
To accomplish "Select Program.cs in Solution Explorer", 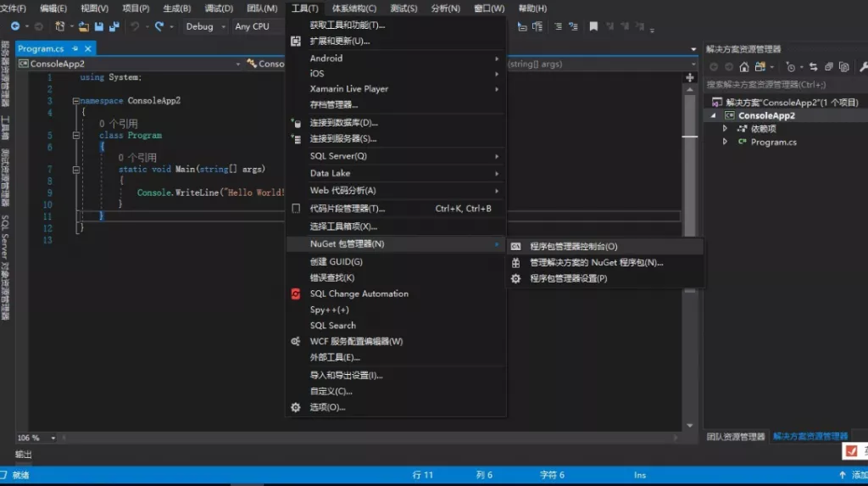I will 773,142.
